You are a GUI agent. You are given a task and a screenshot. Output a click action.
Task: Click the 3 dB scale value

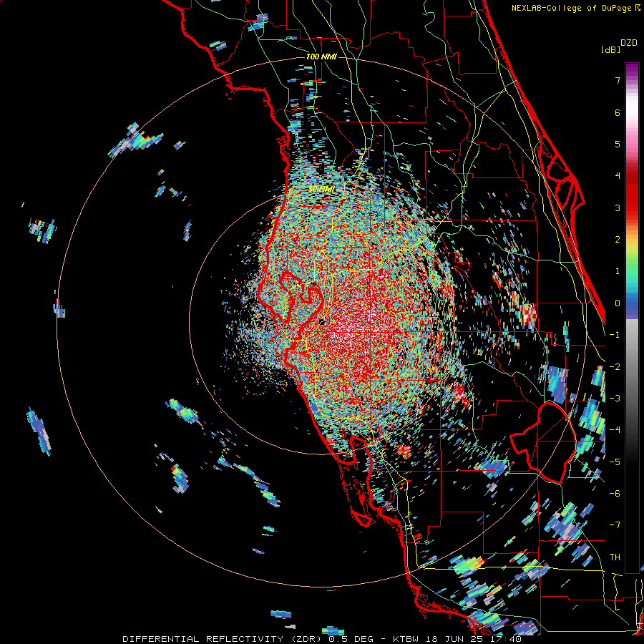pyautogui.click(x=618, y=208)
